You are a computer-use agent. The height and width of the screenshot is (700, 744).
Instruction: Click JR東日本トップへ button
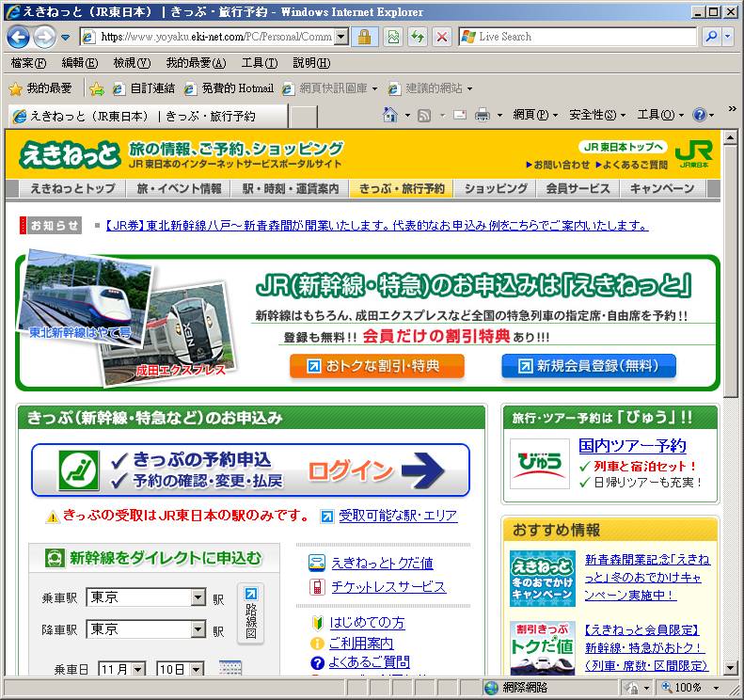pyautogui.click(x=623, y=147)
